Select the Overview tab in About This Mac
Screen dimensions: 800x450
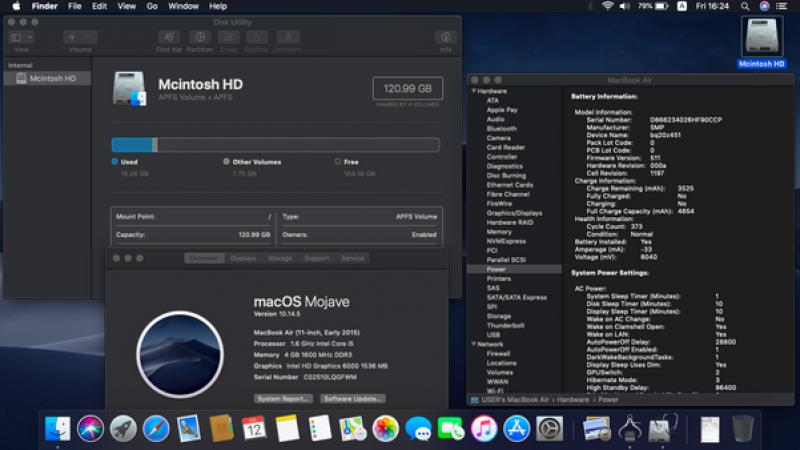pyautogui.click(x=204, y=258)
